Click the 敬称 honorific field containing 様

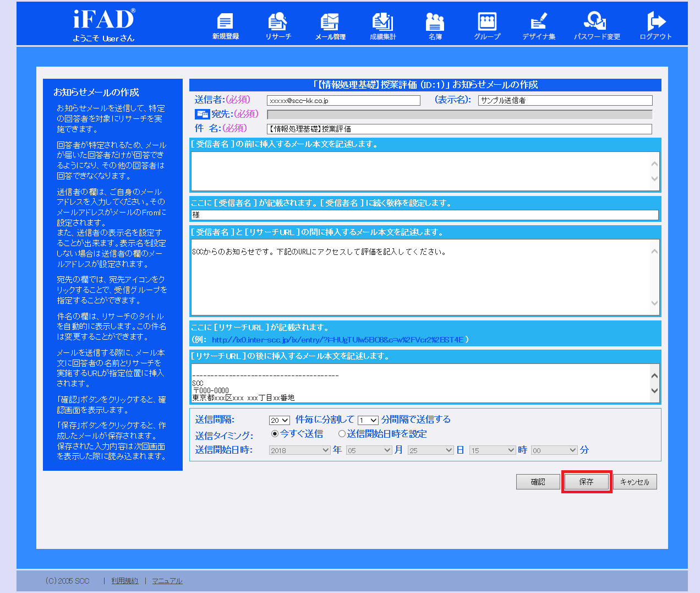click(425, 215)
